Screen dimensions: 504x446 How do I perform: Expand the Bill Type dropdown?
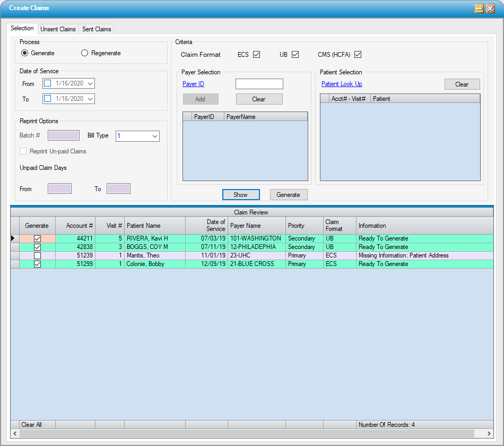pos(155,136)
